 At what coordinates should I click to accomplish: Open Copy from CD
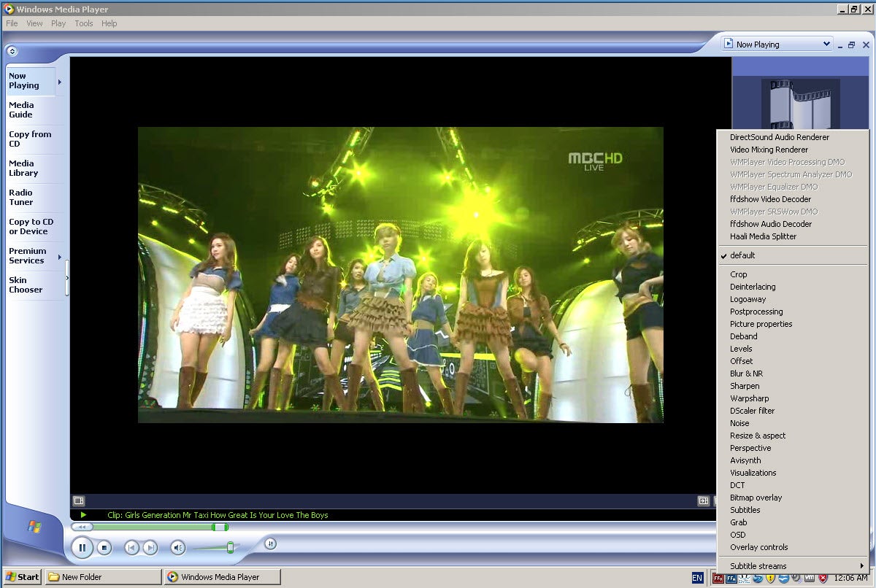pos(30,139)
